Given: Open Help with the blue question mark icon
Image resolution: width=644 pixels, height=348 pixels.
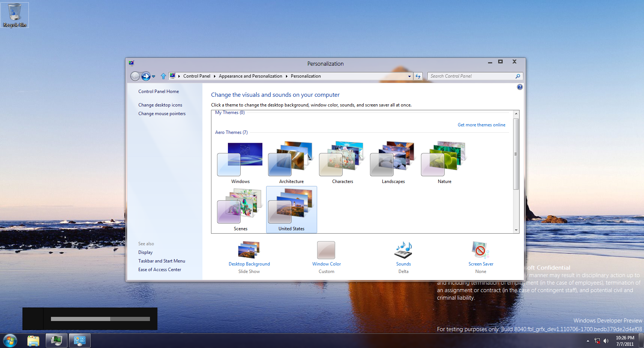Looking at the screenshot, I should point(520,87).
